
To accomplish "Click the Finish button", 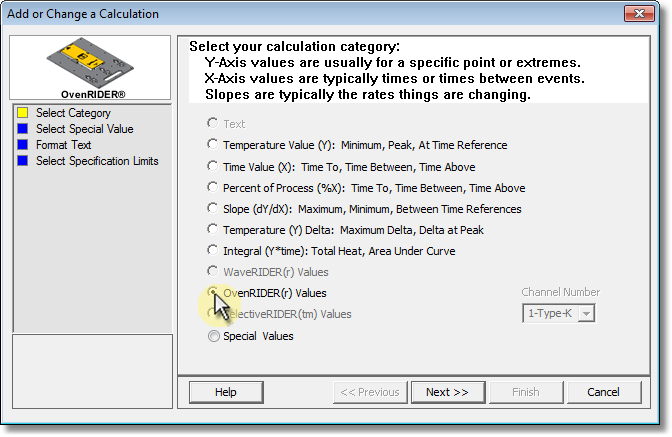I will click(x=526, y=392).
